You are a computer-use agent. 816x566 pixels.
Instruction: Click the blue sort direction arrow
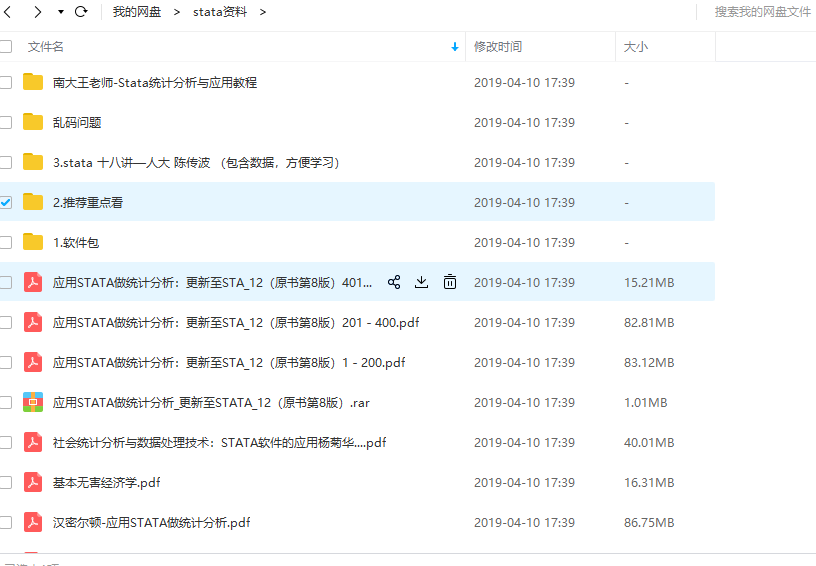pyautogui.click(x=455, y=47)
